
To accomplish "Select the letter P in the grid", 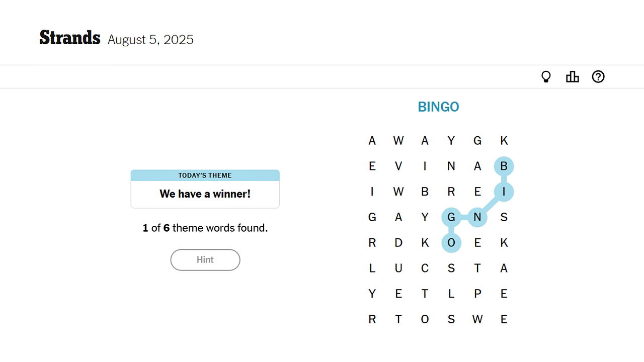I will 477,294.
